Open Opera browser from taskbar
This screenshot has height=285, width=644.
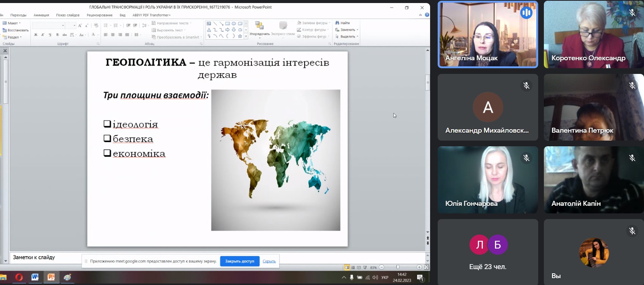pos(19,277)
